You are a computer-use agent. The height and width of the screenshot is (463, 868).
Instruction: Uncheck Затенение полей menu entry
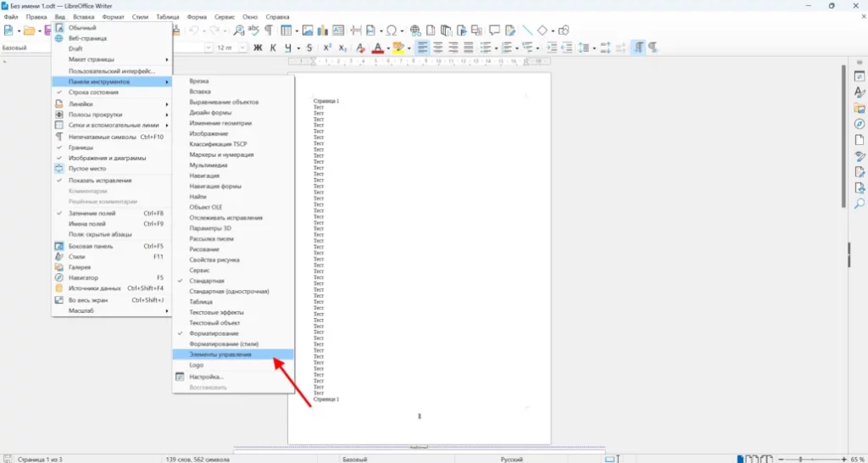(112, 213)
